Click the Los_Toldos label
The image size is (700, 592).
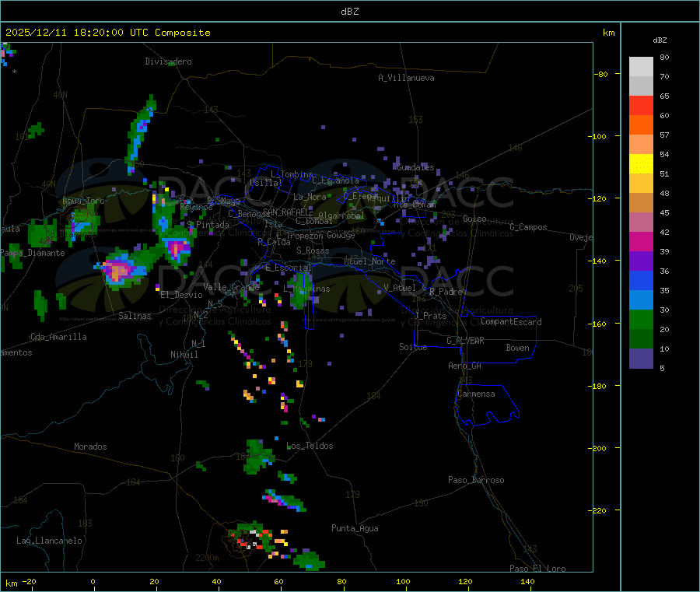[x=310, y=446]
